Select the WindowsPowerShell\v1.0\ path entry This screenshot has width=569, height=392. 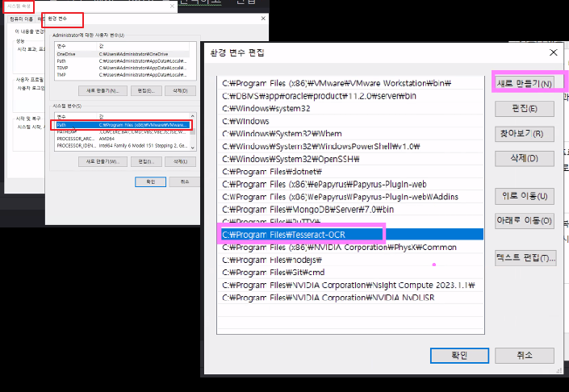click(350, 147)
